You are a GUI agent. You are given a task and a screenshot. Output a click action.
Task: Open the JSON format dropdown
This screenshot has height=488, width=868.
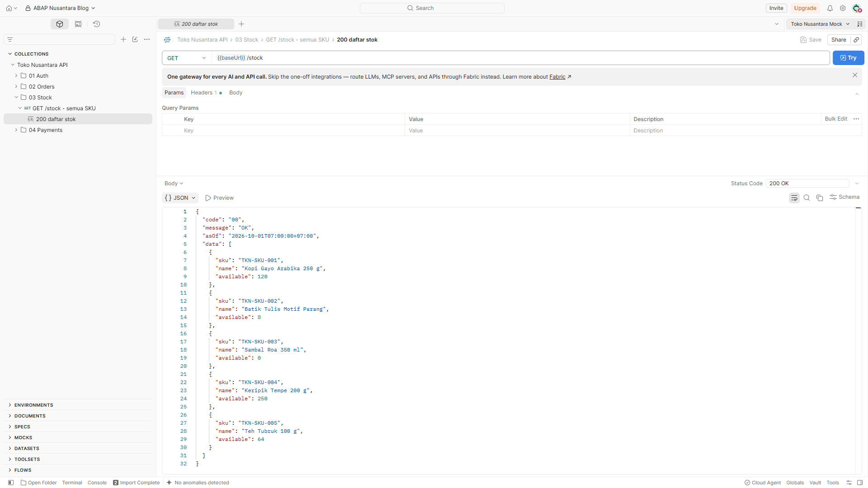(180, 198)
